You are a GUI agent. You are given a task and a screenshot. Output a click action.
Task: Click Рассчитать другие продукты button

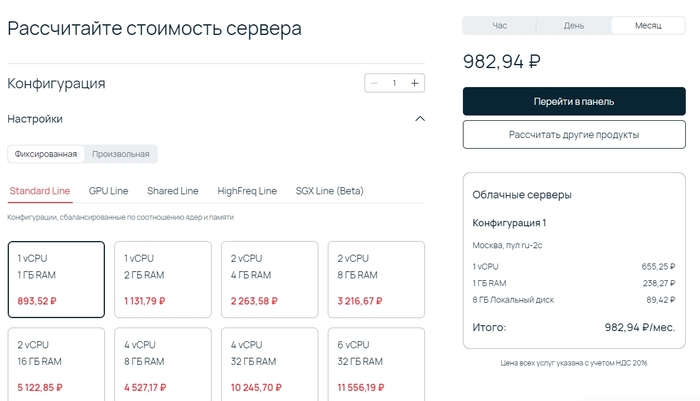[x=574, y=134]
